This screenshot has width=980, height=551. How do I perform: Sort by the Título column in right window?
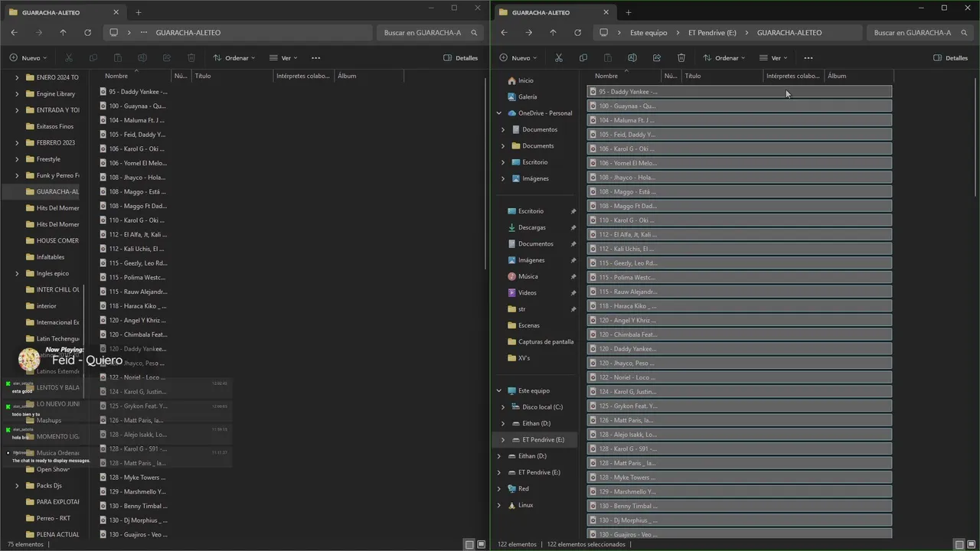coord(723,76)
